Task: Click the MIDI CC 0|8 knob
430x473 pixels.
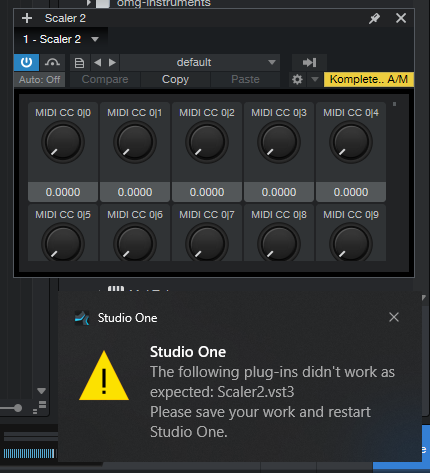Action: (x=279, y=242)
